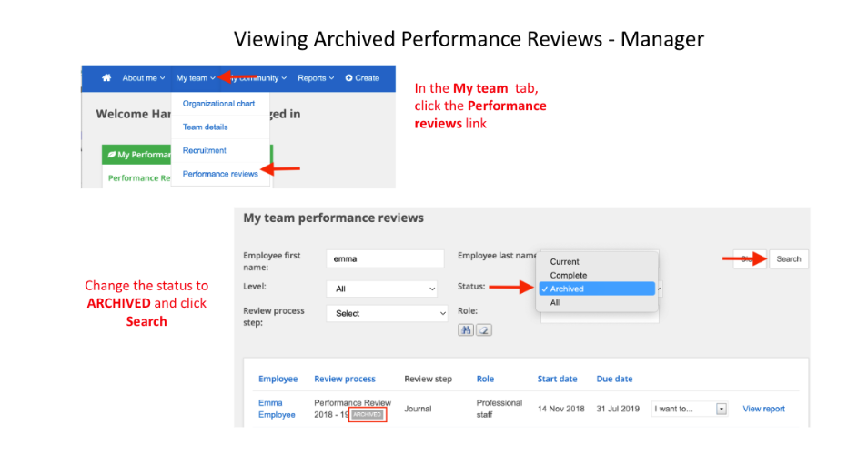Sort by the Due date column header

(x=614, y=380)
